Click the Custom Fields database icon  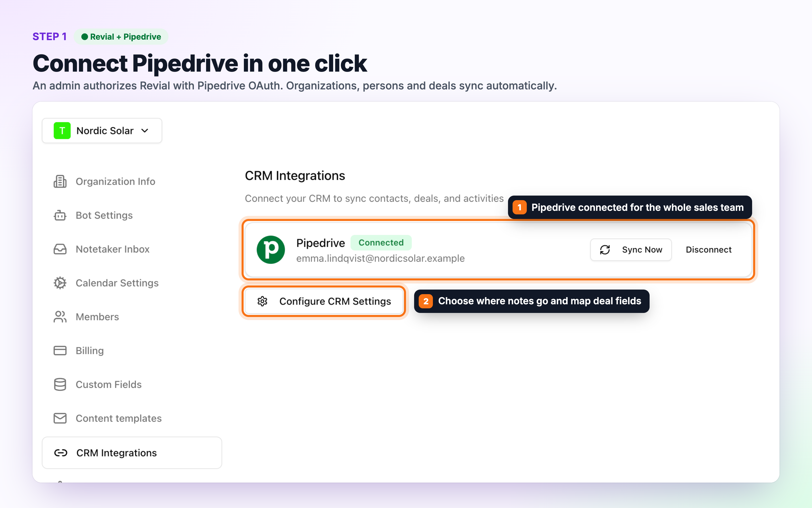tap(60, 384)
